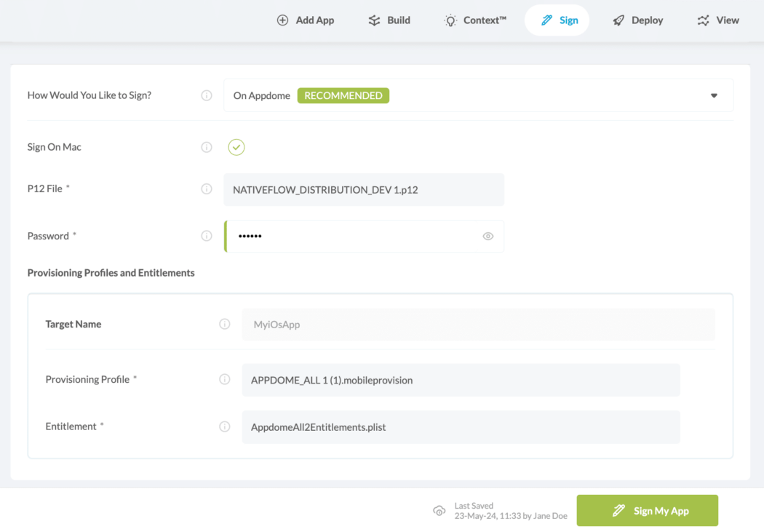Show password using the eye icon

click(x=488, y=237)
